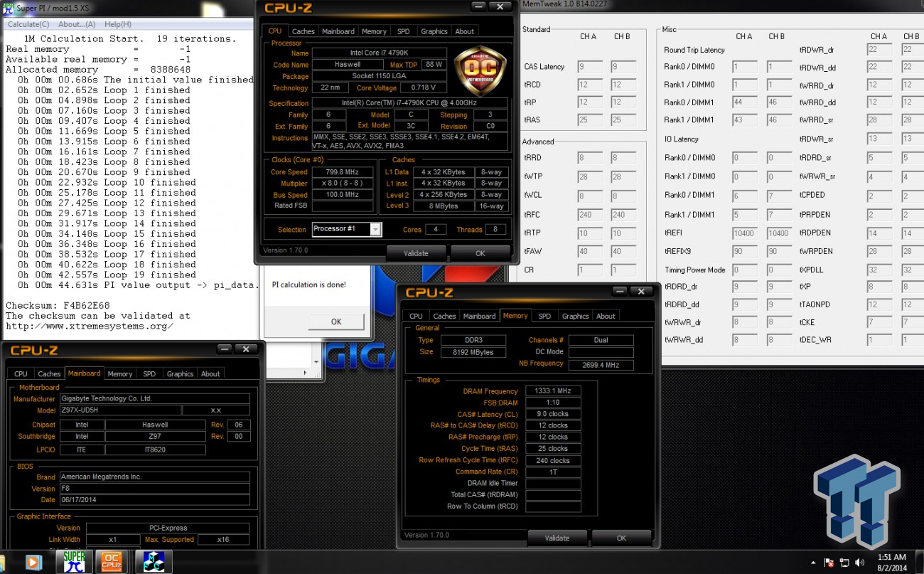924x574 pixels.
Task: Open the SPD tab in the CPU-Z CPU window
Action: click(x=403, y=31)
